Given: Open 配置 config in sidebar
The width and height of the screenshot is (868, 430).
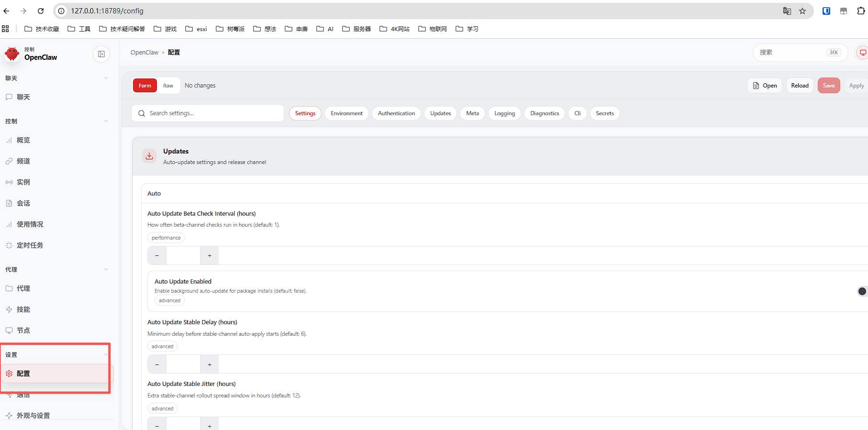Looking at the screenshot, I should click(57, 374).
